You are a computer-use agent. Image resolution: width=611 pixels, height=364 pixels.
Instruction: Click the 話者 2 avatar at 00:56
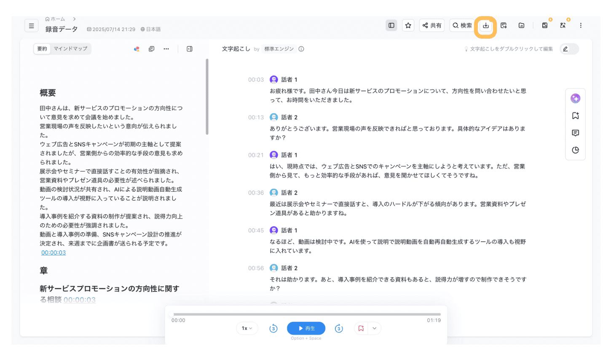tap(274, 268)
